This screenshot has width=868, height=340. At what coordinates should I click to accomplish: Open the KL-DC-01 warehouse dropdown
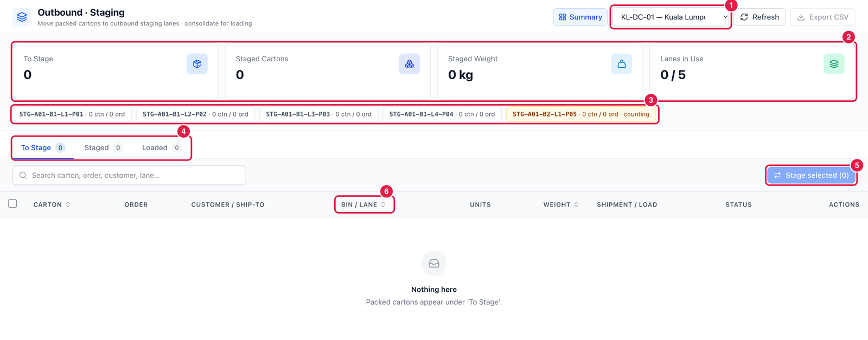click(671, 17)
